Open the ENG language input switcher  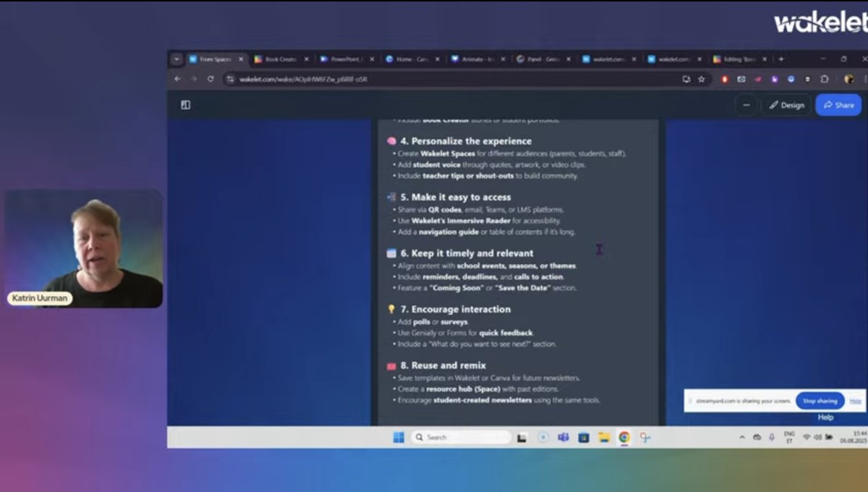[x=789, y=438]
